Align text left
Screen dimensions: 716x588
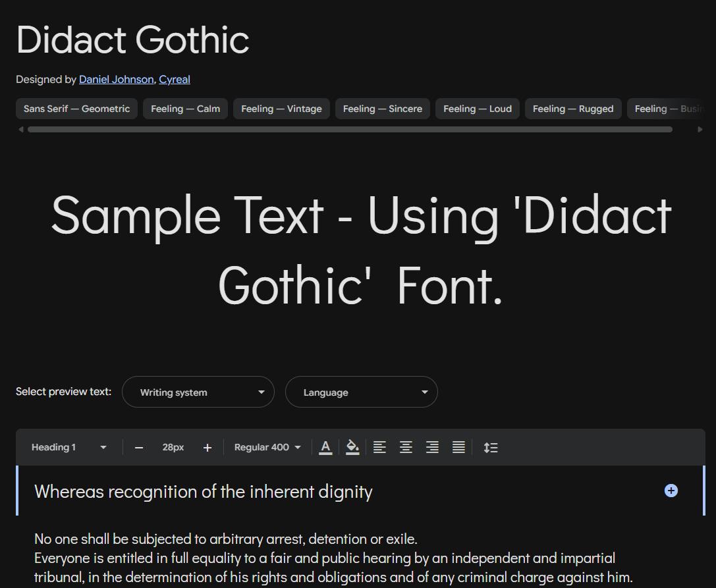click(x=379, y=447)
